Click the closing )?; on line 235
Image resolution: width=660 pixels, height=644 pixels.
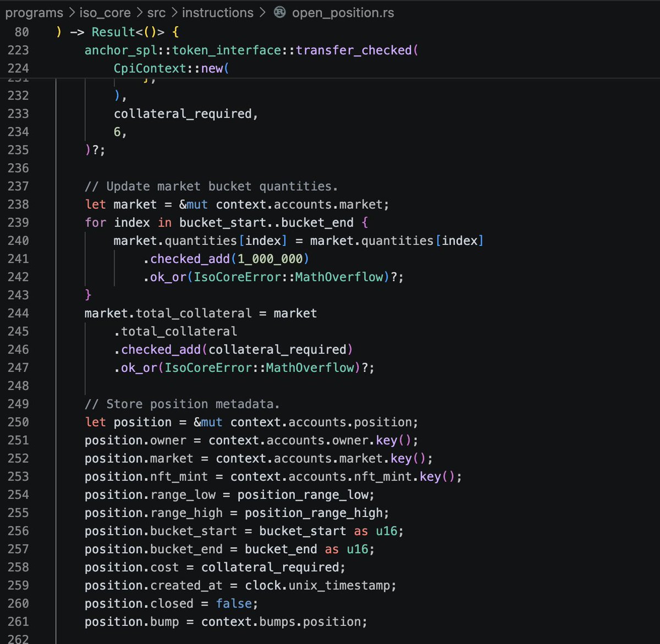(x=95, y=150)
